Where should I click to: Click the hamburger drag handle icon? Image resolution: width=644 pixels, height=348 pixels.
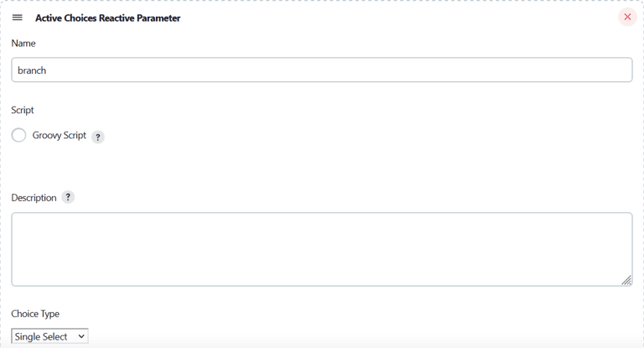pos(18,18)
